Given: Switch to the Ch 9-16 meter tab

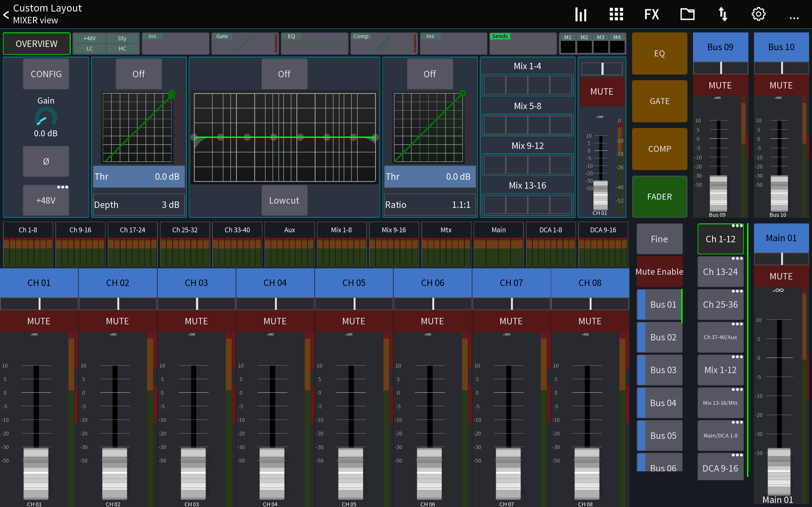Looking at the screenshot, I should point(80,230).
